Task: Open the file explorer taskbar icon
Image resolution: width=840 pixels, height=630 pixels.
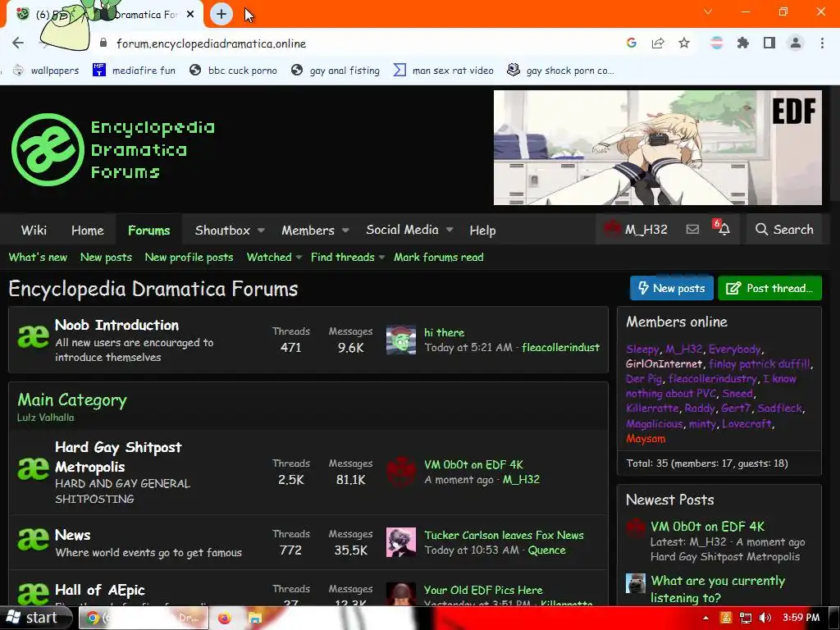Action: (255, 619)
